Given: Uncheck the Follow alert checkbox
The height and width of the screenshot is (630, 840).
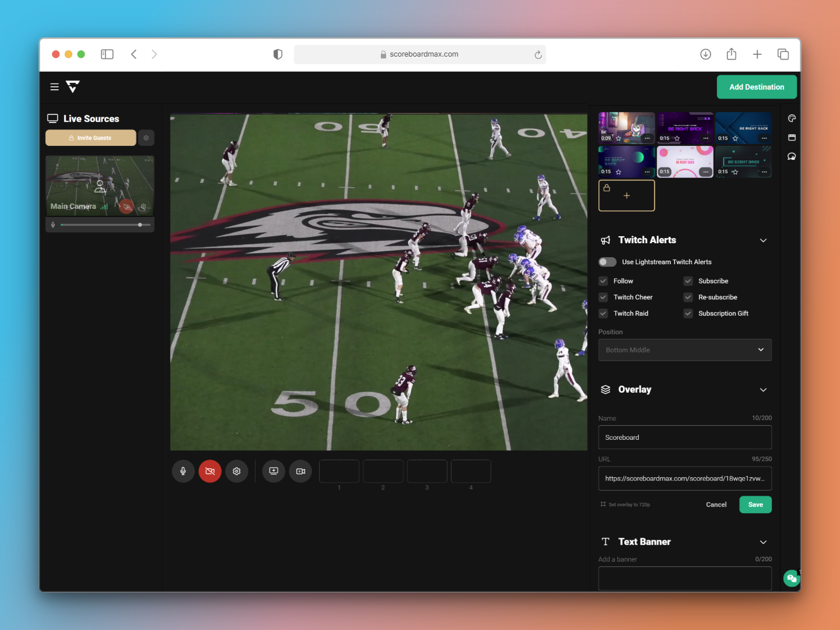Looking at the screenshot, I should [603, 281].
